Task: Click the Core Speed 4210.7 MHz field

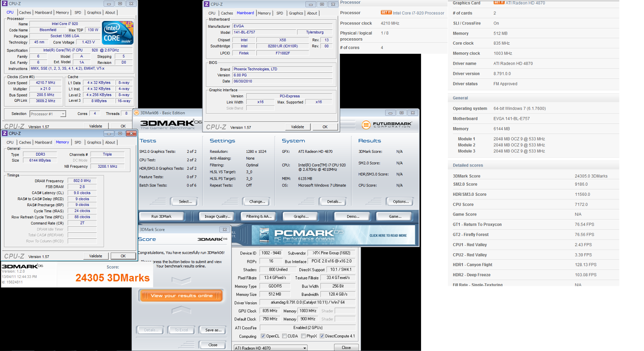Action: tap(45, 82)
